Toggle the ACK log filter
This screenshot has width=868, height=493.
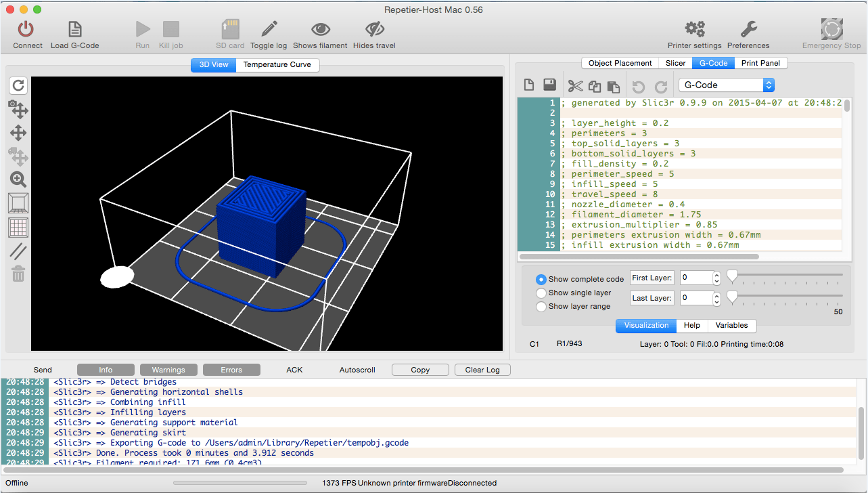tap(294, 370)
